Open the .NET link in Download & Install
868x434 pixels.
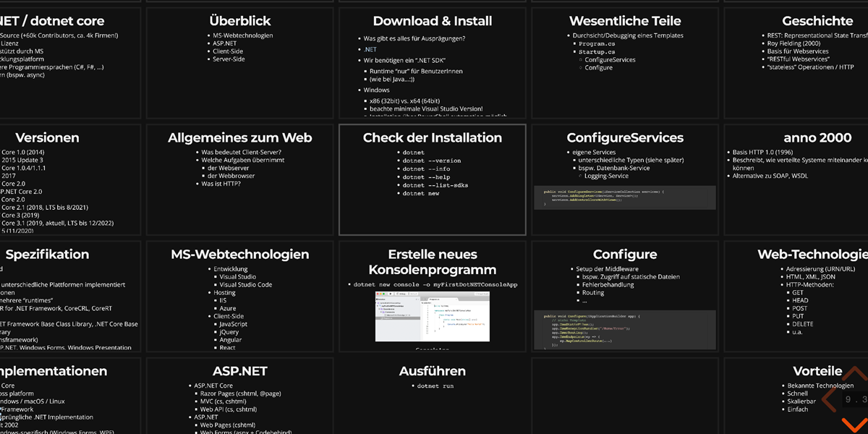tap(370, 49)
